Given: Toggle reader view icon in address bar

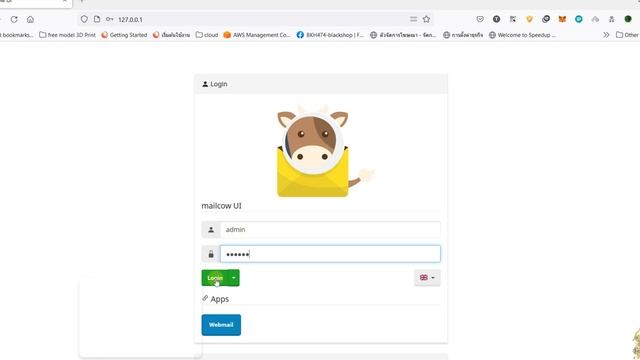Looking at the screenshot, I should pyautogui.click(x=413, y=19).
